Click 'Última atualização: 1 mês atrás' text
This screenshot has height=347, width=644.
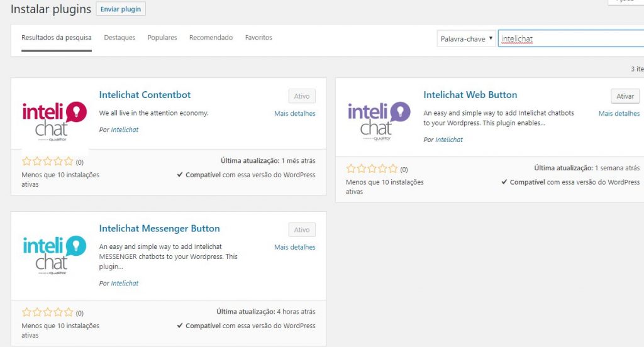[268, 160]
